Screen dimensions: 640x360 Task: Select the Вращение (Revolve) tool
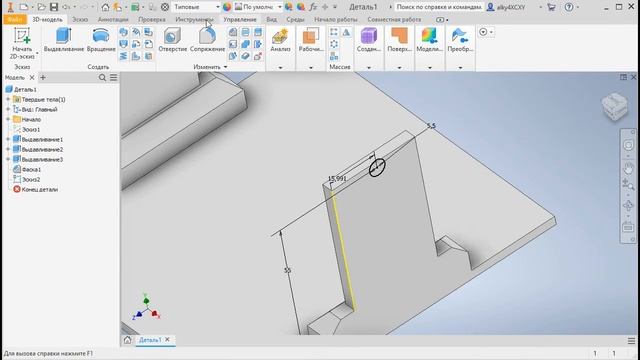[101, 40]
